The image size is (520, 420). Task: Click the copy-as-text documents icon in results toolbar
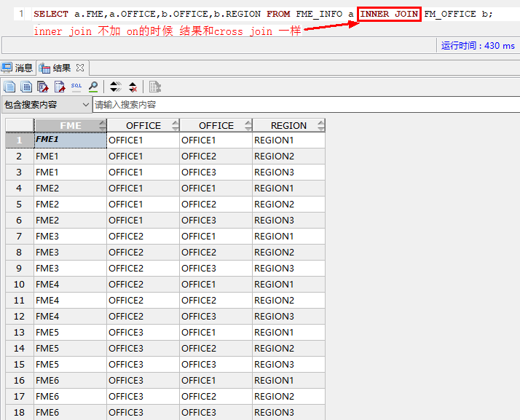pos(9,87)
